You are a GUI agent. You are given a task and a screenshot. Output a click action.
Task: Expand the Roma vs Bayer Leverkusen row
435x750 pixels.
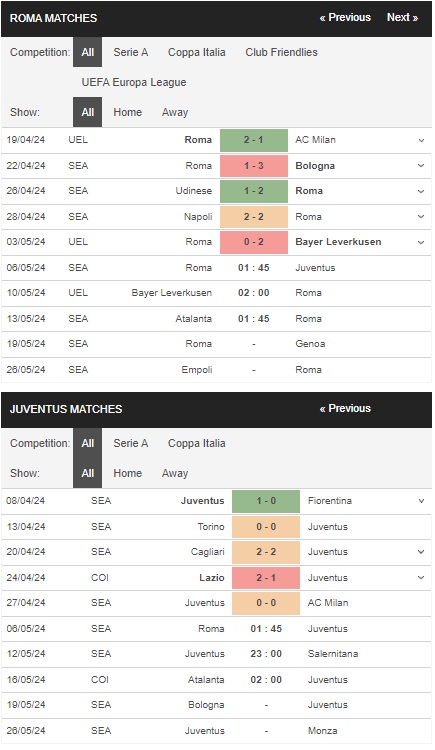coord(421,242)
